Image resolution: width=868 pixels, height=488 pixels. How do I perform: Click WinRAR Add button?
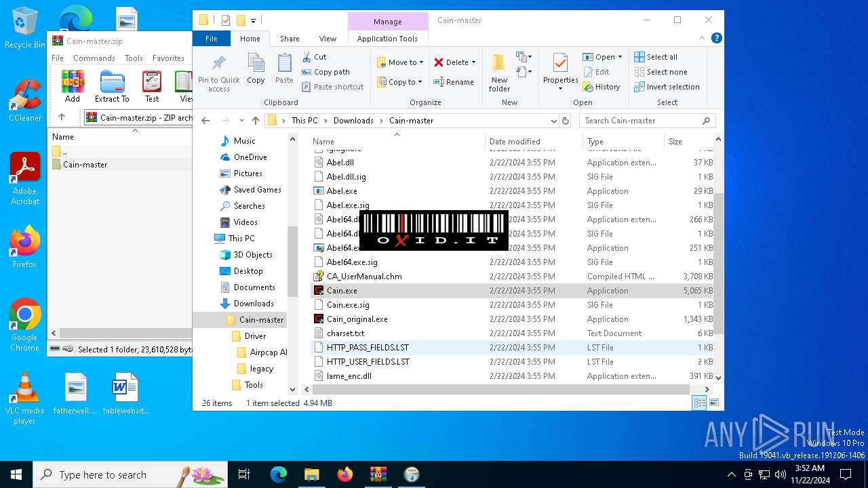73,86
